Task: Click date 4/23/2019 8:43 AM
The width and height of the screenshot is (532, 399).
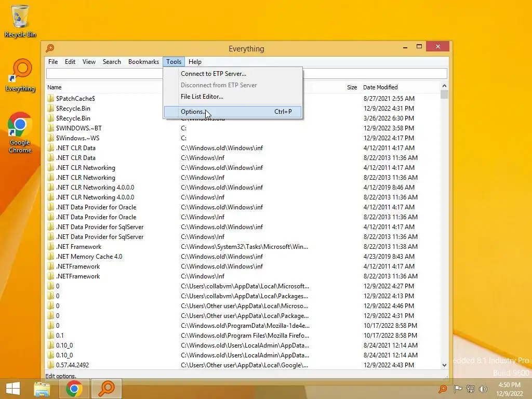Action: tap(389, 257)
